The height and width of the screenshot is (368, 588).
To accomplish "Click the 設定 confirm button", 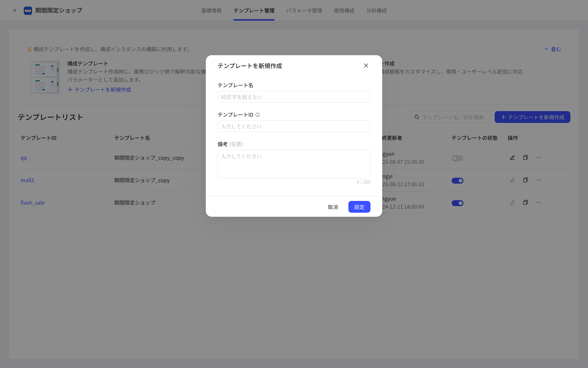I will pos(359,207).
